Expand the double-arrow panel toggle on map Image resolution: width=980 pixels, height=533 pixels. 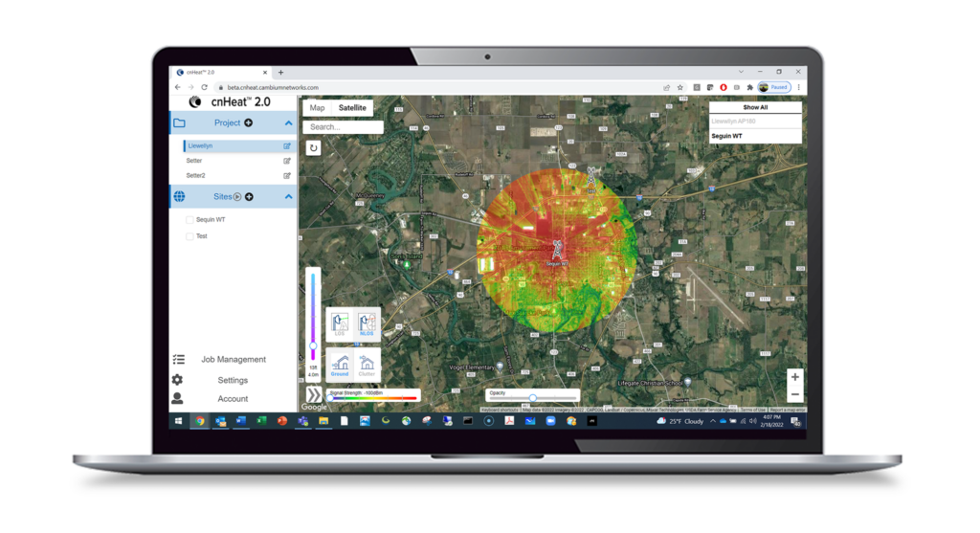tap(313, 394)
